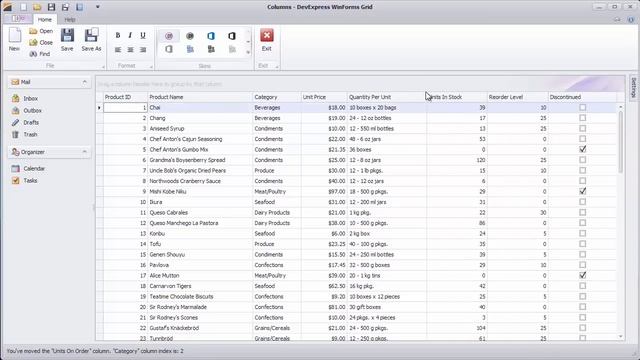
Task: Open the Settings side panel tab
Action: [633, 87]
